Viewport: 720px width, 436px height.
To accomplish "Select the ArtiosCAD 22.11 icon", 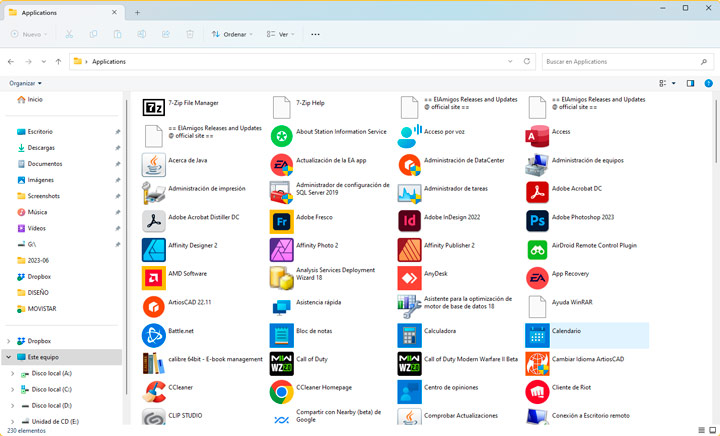I will pos(153,307).
